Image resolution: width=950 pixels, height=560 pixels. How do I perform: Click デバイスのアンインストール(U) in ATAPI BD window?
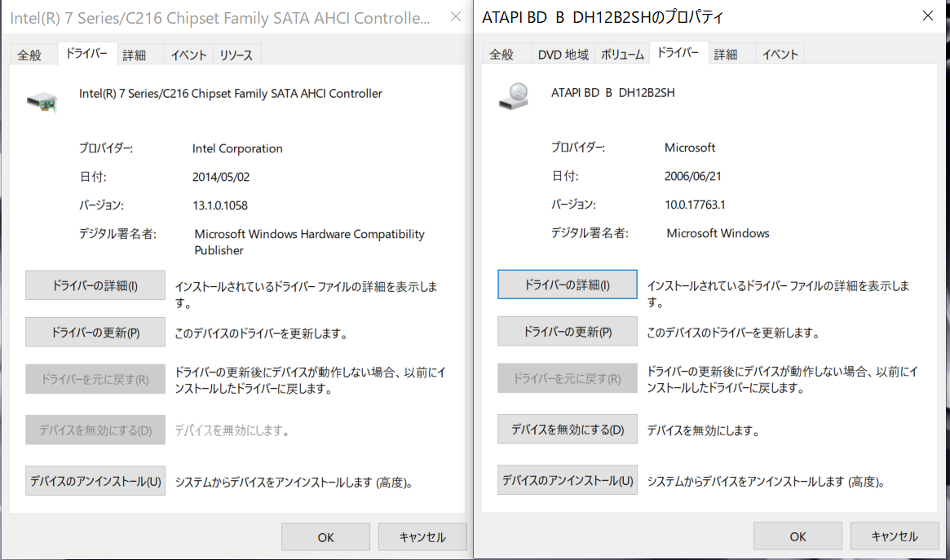(567, 480)
